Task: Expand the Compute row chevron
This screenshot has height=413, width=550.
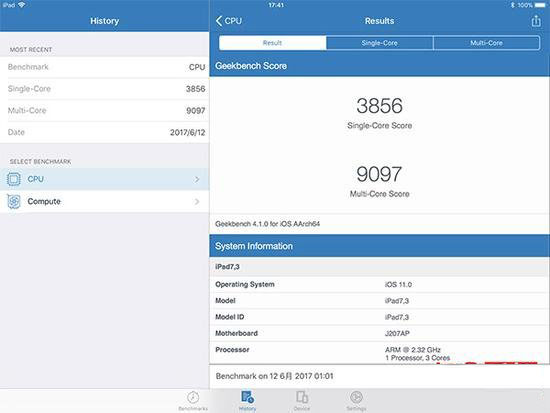Action: point(197,201)
